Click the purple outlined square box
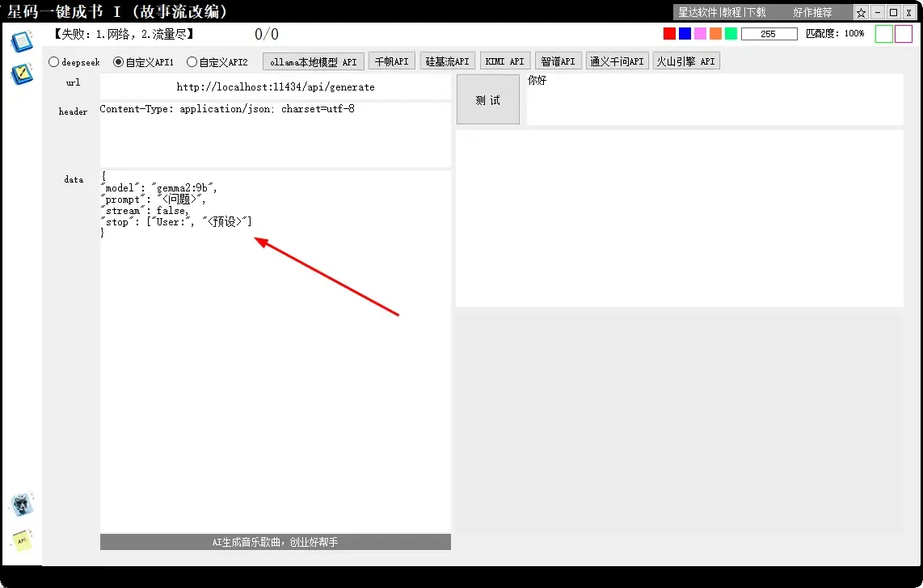The height and width of the screenshot is (588, 923). point(904,34)
